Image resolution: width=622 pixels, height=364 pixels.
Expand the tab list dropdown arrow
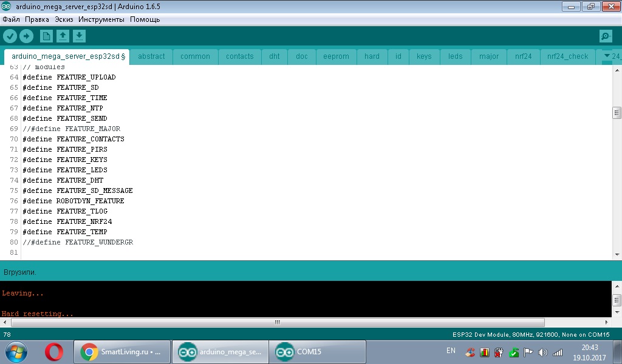tap(607, 56)
